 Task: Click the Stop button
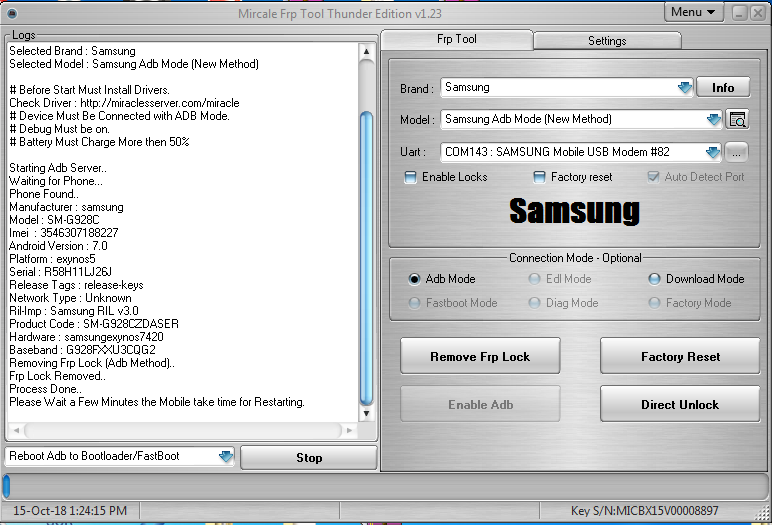pyautogui.click(x=309, y=458)
